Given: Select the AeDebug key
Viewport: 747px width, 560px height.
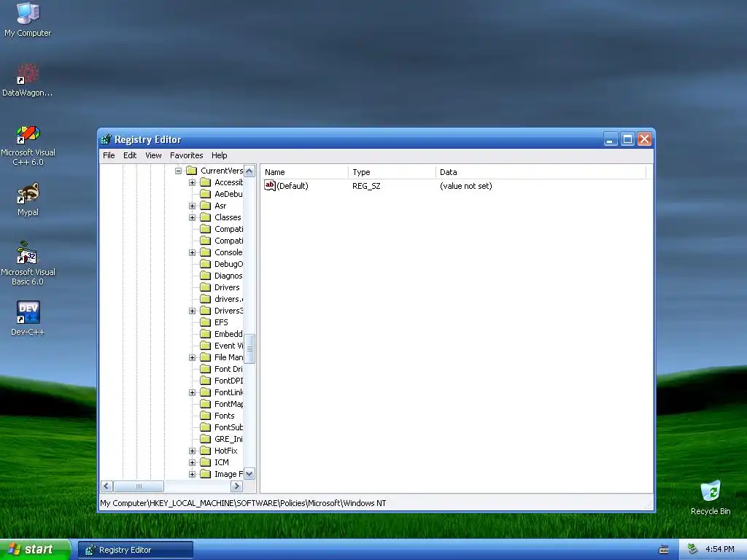Looking at the screenshot, I should point(228,194).
